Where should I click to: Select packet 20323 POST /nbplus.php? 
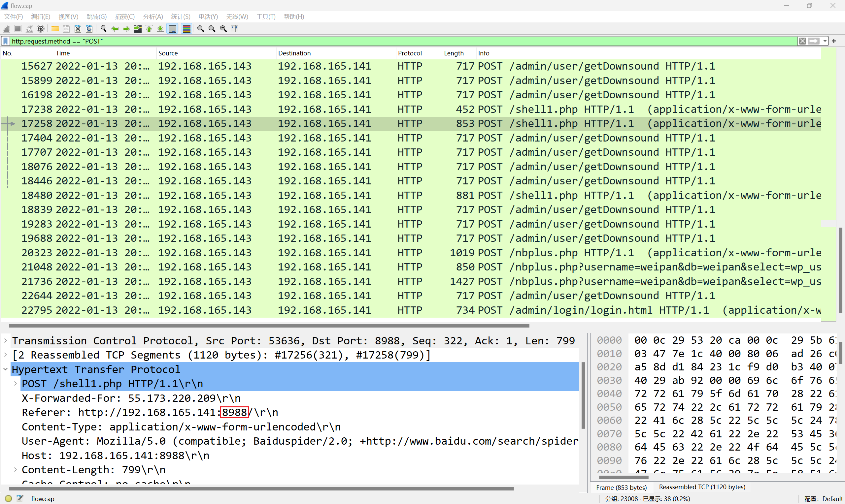[410, 253]
